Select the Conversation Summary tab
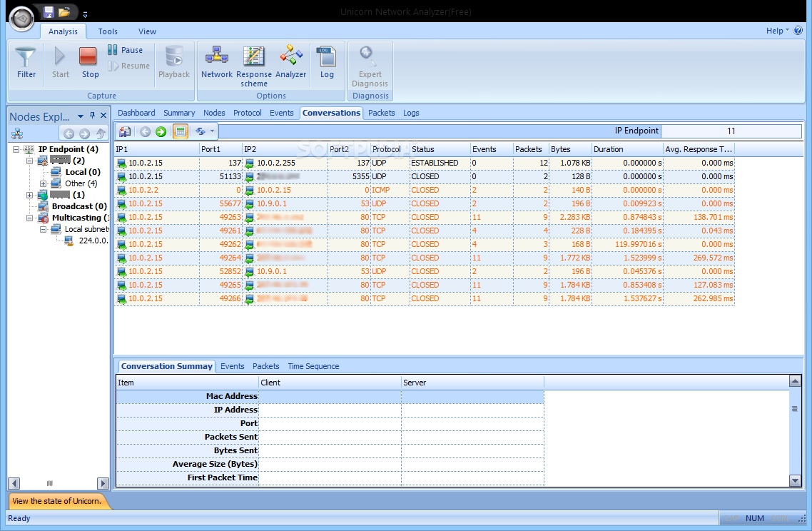This screenshot has width=812, height=531. (167, 366)
